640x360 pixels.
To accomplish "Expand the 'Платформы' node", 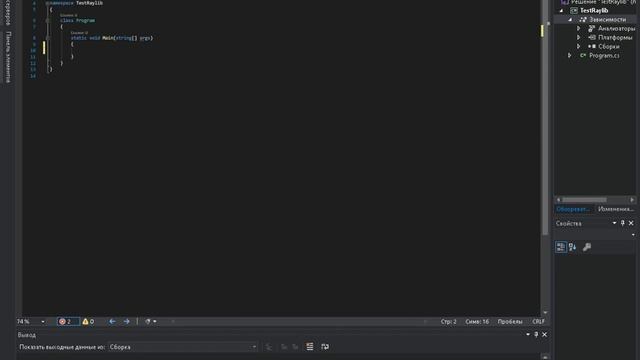I will pyautogui.click(x=578, y=38).
